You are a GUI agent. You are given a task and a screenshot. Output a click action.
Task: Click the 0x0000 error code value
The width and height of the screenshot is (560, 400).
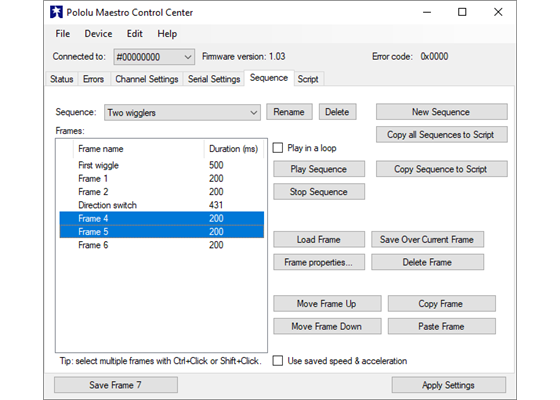click(x=434, y=56)
